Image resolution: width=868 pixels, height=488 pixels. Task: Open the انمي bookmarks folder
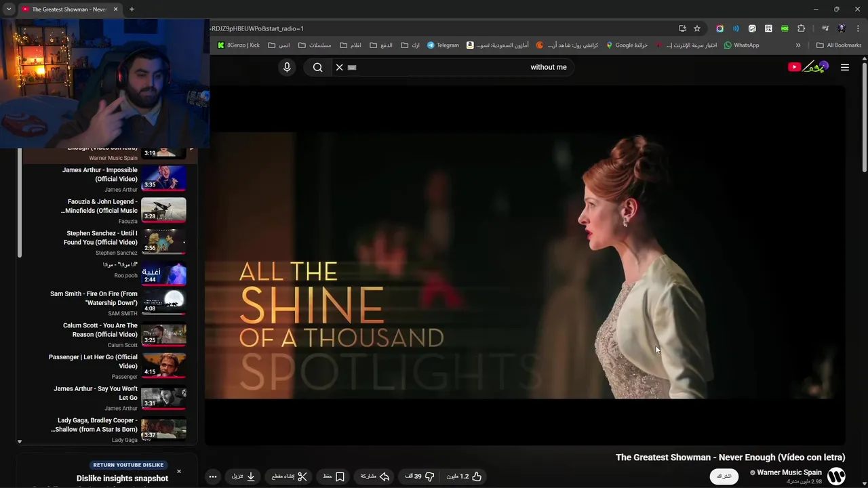coord(279,45)
